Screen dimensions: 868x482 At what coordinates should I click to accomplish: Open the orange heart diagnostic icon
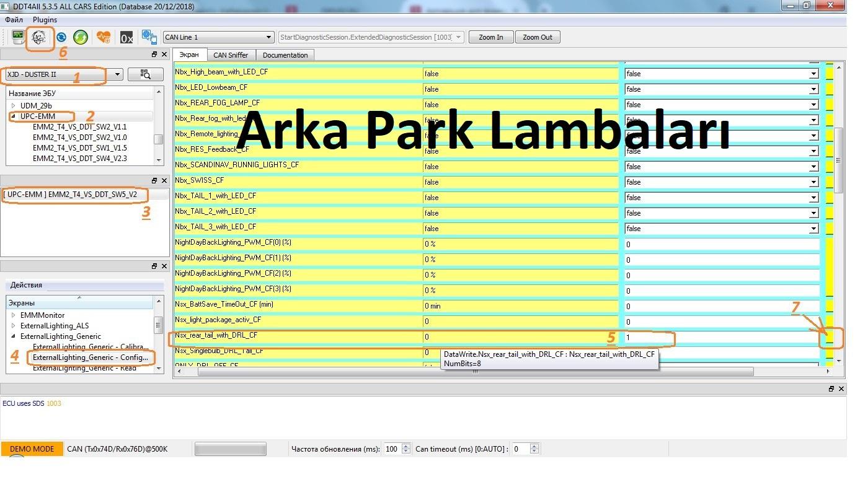[x=103, y=37]
